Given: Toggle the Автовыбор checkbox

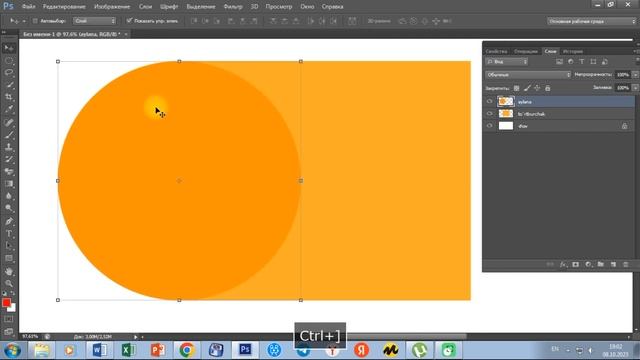Looking at the screenshot, I should click(x=35, y=21).
